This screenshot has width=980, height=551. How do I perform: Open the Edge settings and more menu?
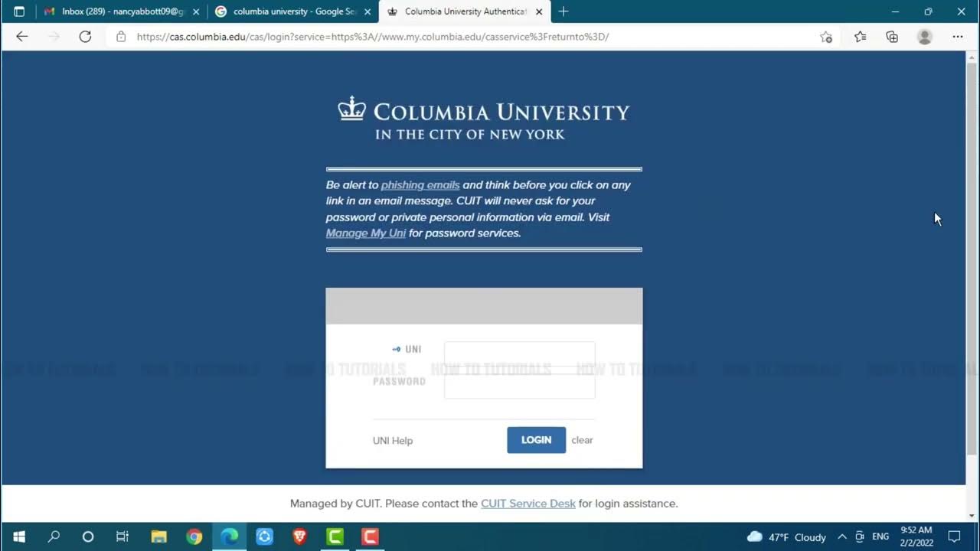point(958,37)
